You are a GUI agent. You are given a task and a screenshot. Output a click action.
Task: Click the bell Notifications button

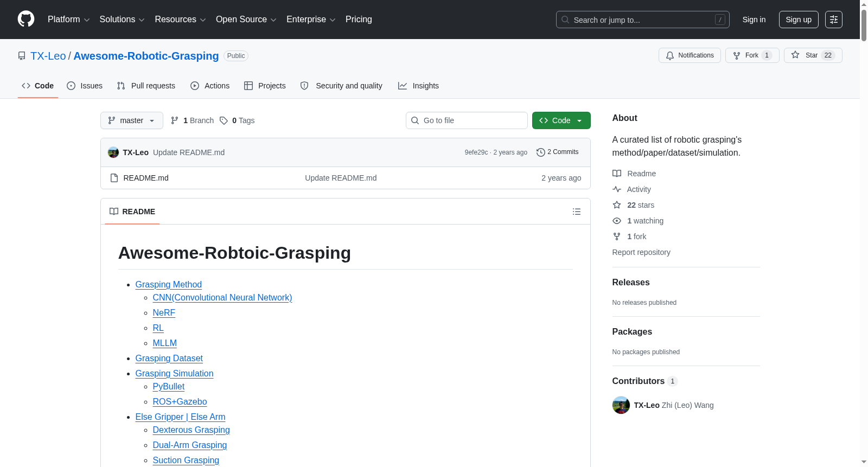tap(690, 55)
